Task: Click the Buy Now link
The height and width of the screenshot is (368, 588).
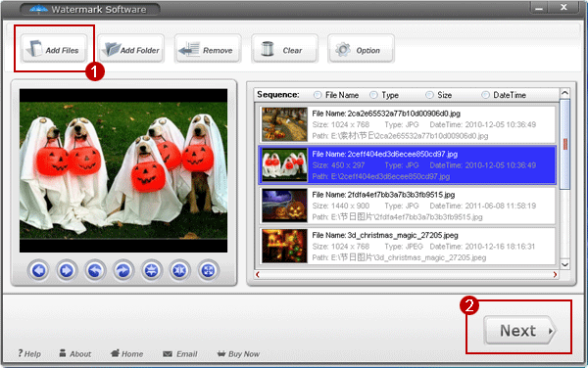Action: tap(238, 353)
